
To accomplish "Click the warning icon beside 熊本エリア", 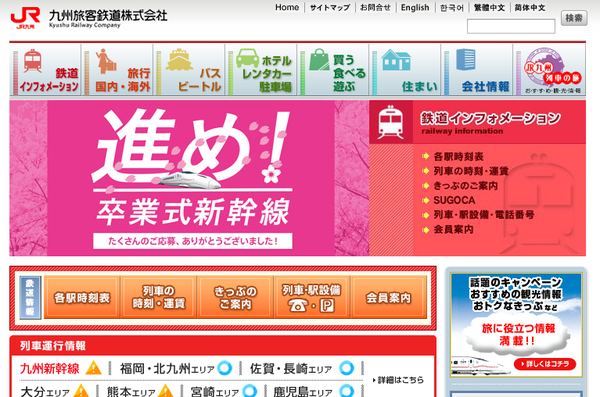I will click(x=166, y=391).
